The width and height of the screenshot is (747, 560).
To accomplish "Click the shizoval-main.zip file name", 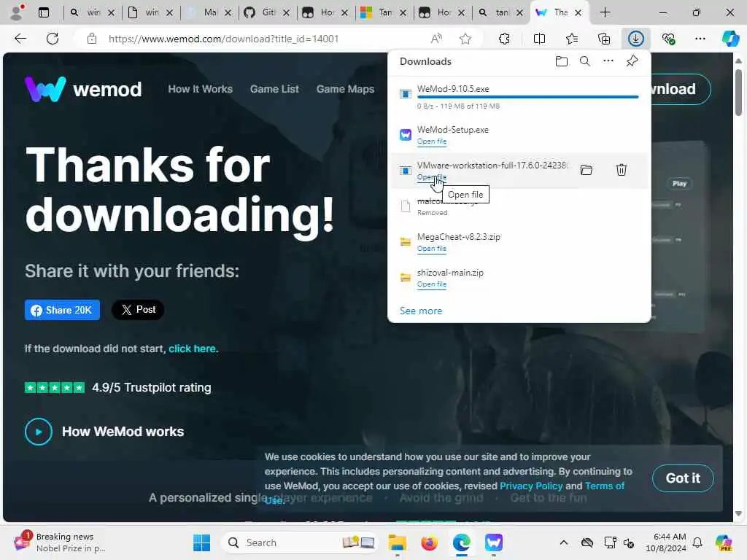I will pyautogui.click(x=450, y=273).
